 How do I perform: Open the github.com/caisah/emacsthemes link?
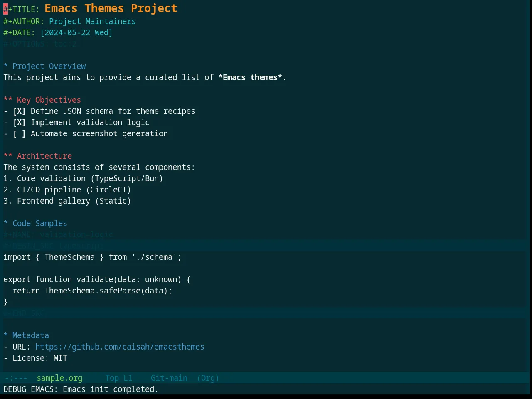coord(120,347)
